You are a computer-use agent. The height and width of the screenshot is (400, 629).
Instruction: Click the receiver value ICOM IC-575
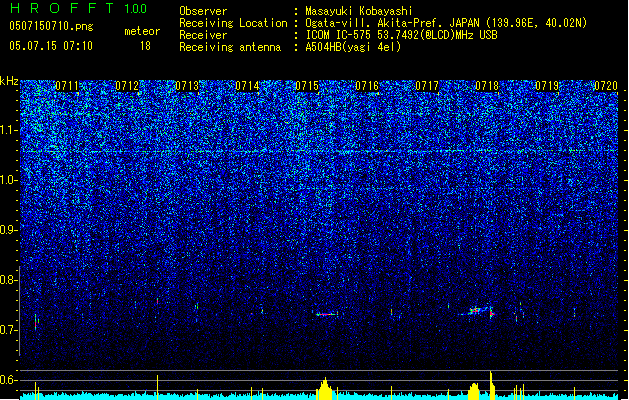pos(339,35)
